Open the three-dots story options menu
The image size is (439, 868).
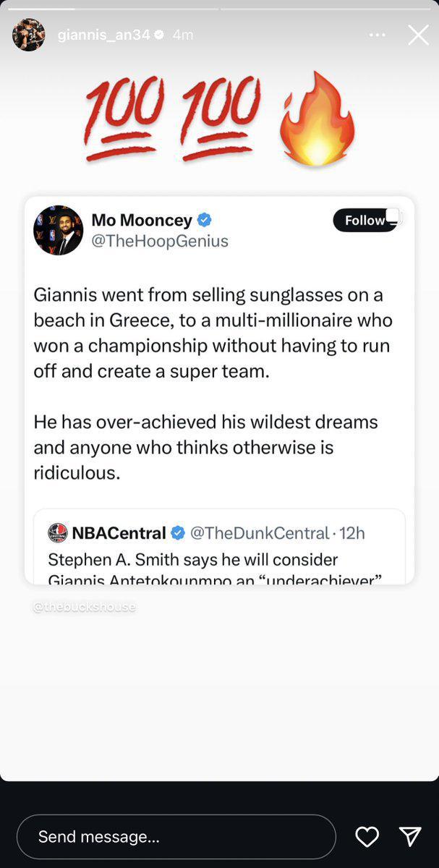377,35
